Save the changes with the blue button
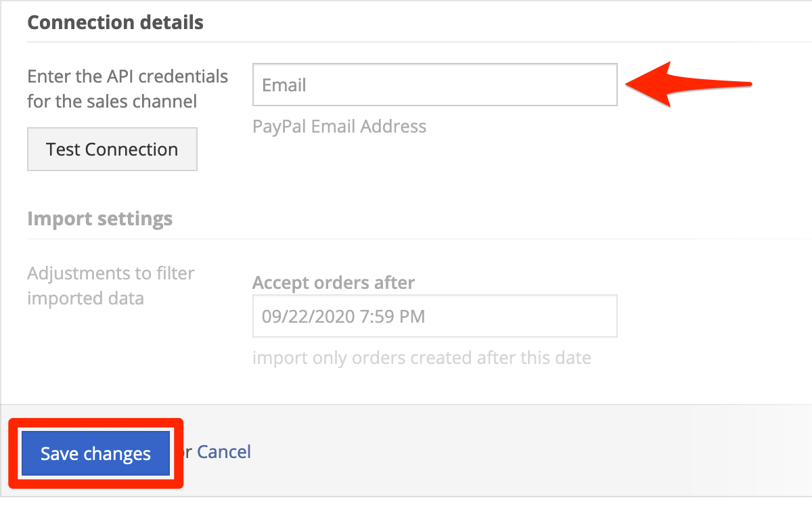 tap(95, 453)
